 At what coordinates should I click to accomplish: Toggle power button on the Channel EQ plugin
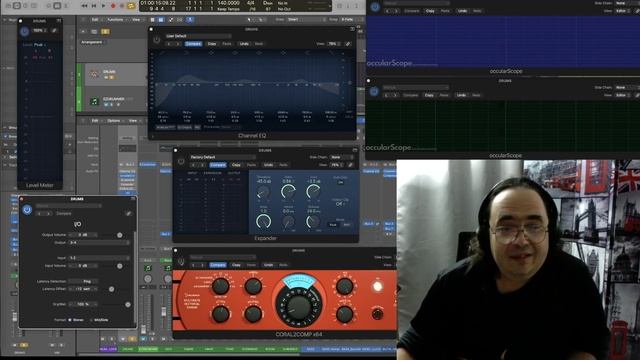point(157,40)
